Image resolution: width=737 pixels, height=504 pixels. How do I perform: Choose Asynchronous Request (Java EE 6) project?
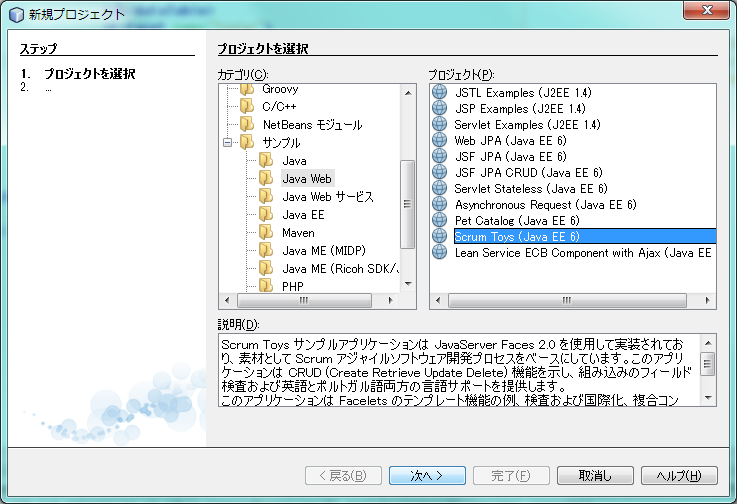click(x=546, y=205)
